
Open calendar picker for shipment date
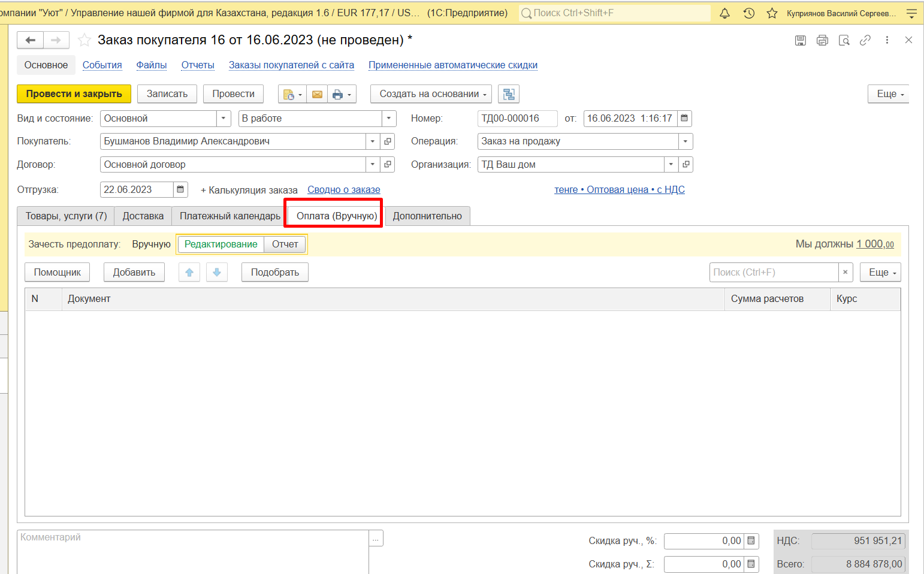pyautogui.click(x=180, y=190)
